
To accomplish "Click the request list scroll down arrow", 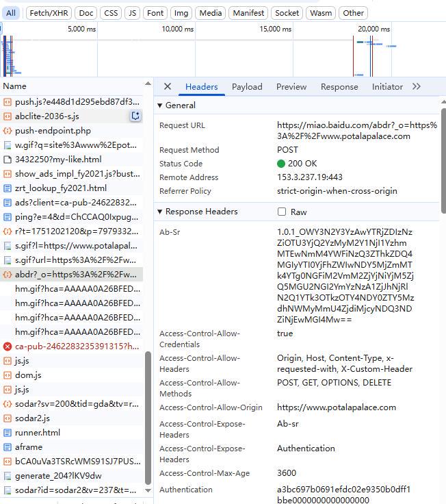I will tap(148, 490).
